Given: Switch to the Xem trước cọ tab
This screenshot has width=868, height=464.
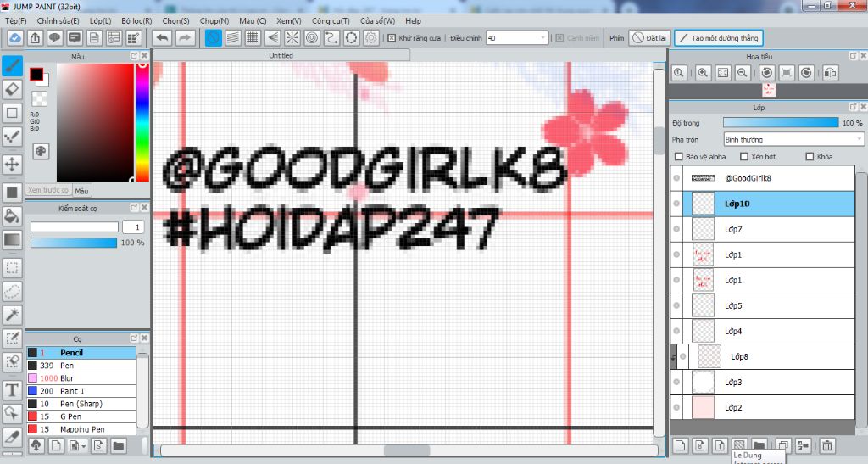Looking at the screenshot, I should coord(48,191).
